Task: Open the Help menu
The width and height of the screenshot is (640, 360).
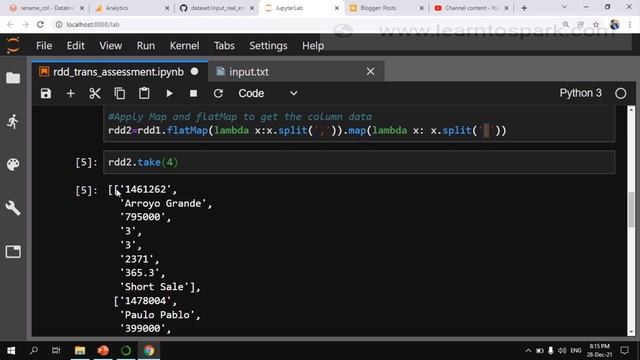Action: (313, 46)
